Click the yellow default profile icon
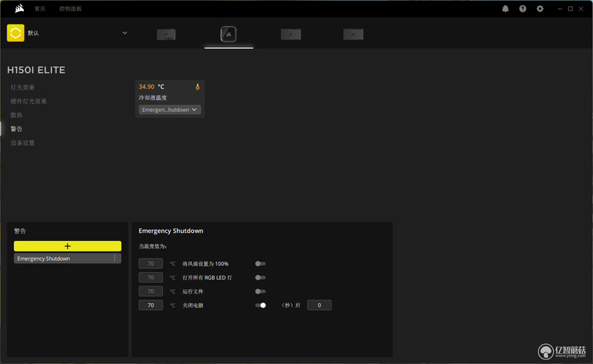593x364 pixels. click(x=16, y=33)
